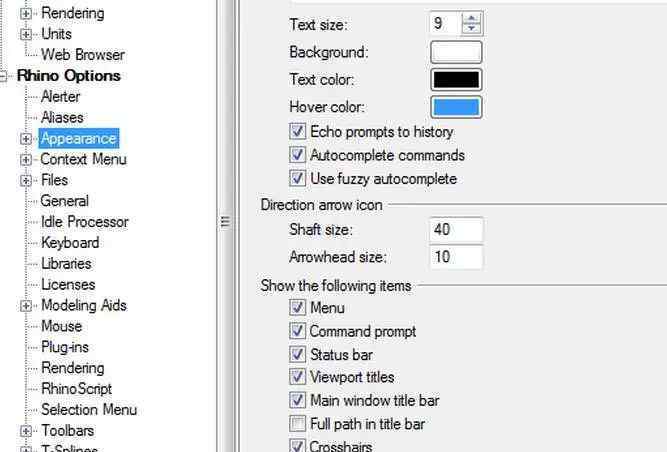
Task: Disable Autocomplete commands checkbox
Action: (297, 155)
